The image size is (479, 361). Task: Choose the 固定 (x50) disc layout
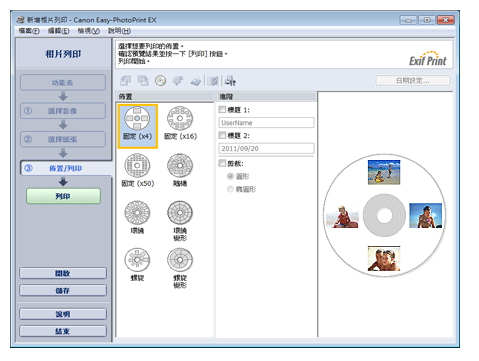coord(137,170)
